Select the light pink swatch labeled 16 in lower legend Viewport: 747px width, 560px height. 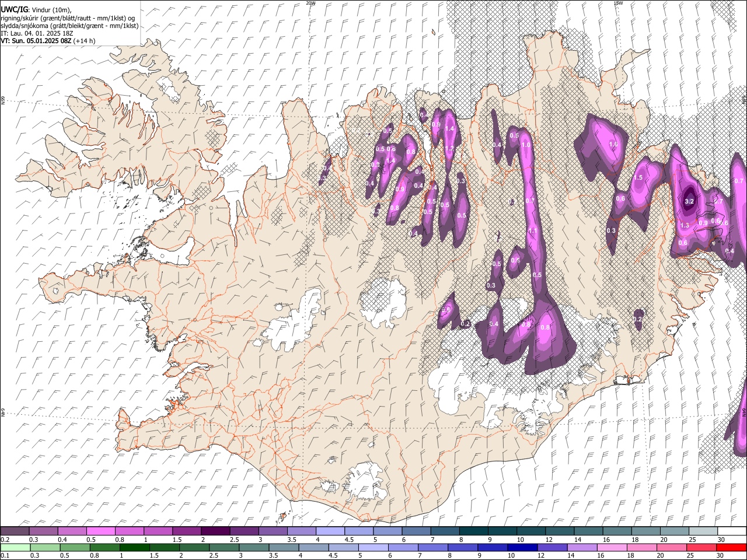[x=611, y=547]
